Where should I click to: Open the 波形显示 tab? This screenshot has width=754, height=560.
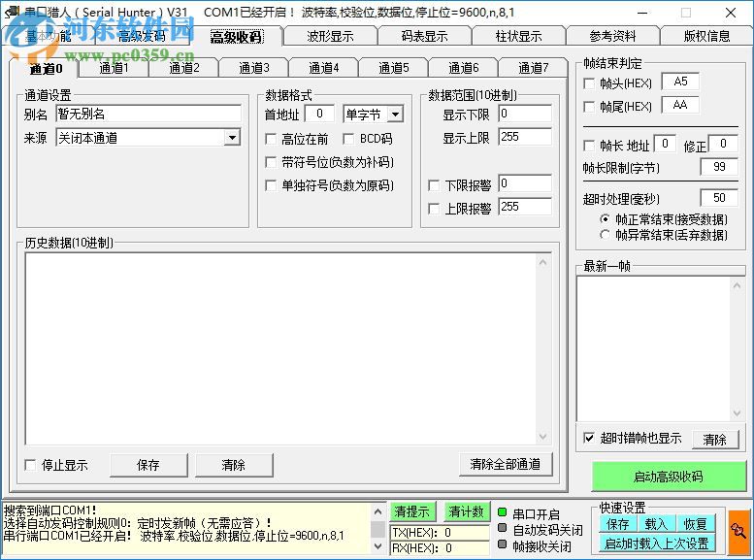(330, 36)
